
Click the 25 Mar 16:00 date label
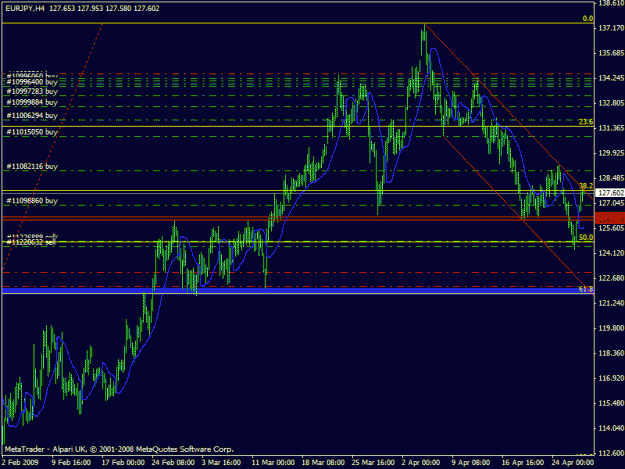coord(373,463)
